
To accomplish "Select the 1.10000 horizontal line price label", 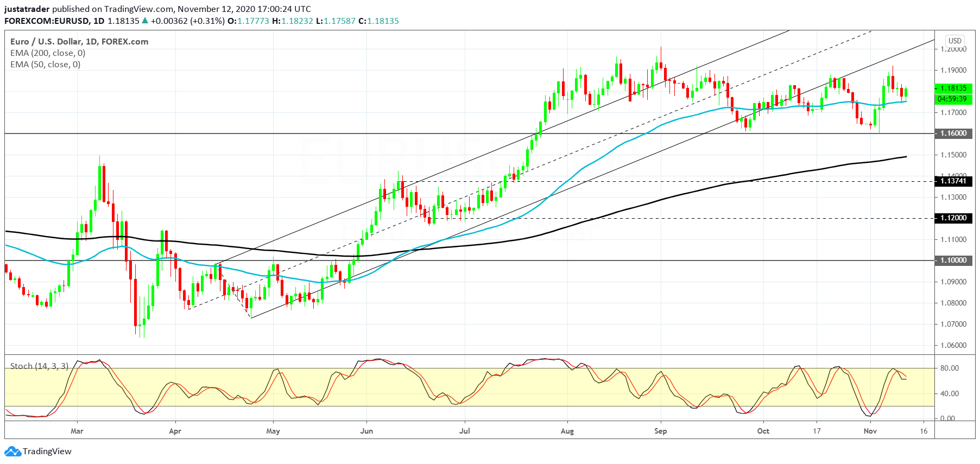I will pos(953,260).
